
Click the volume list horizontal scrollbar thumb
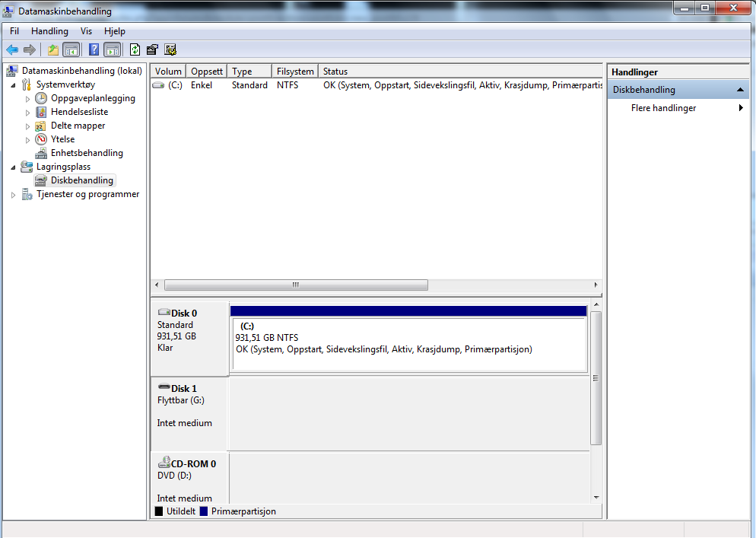296,285
